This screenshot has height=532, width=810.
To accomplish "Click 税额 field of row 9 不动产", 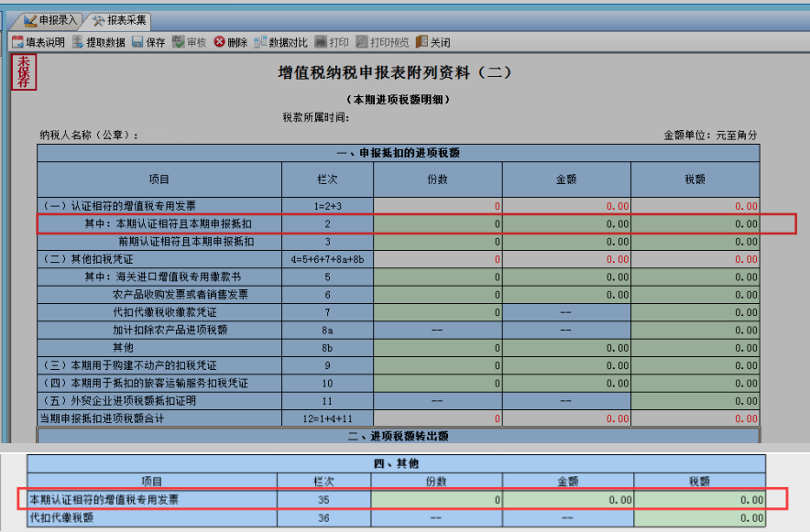I will tap(695, 365).
